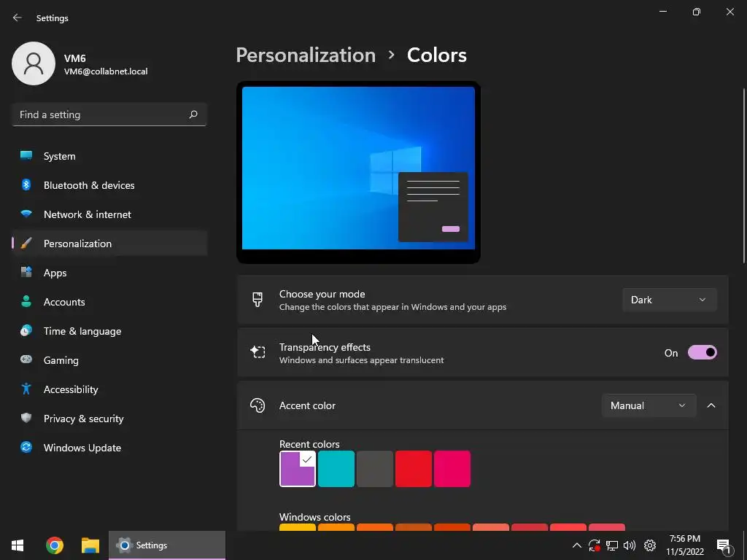This screenshot has width=747, height=560.
Task: Turn off Transparency effects toggle
Action: (703, 352)
